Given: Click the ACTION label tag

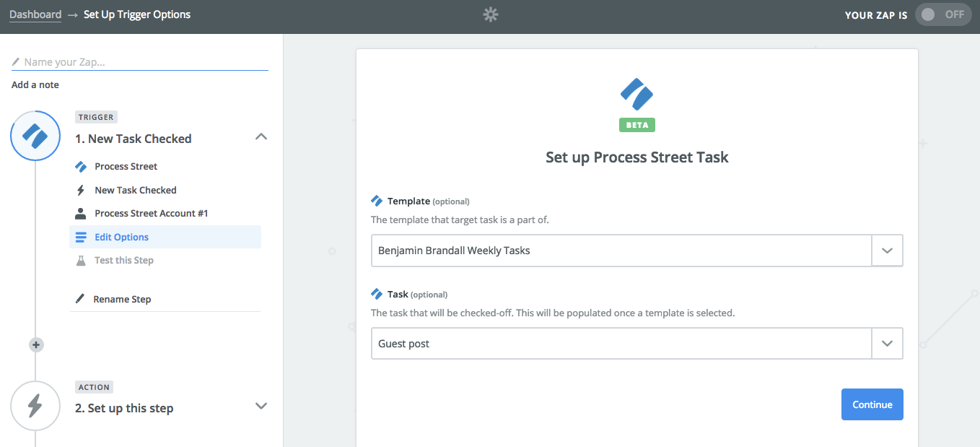Looking at the screenshot, I should pyautogui.click(x=94, y=387).
